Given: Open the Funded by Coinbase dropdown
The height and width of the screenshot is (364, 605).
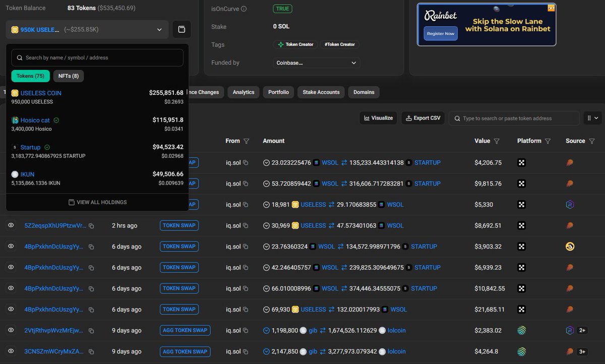Looking at the screenshot, I should [x=316, y=63].
